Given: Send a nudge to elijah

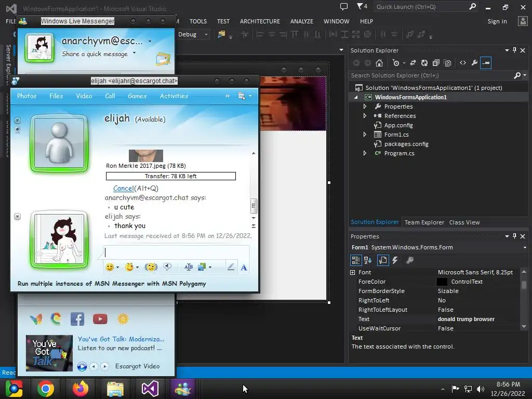Looking at the screenshot, I should 151,268.
